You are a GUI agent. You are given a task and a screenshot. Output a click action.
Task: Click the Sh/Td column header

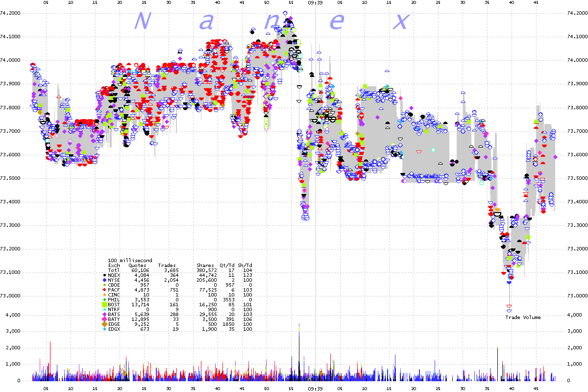(x=245, y=266)
